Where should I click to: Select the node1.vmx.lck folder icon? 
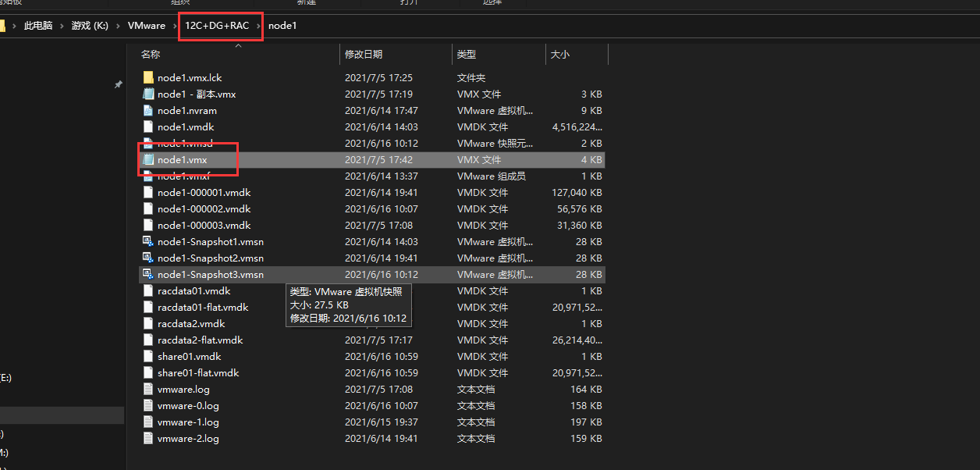tap(148, 77)
